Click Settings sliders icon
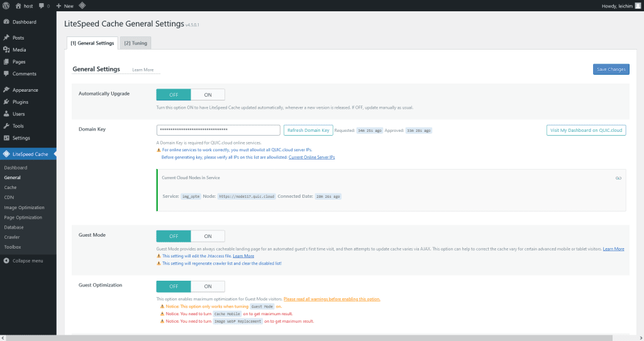The width and height of the screenshot is (644, 341). pos(6,138)
